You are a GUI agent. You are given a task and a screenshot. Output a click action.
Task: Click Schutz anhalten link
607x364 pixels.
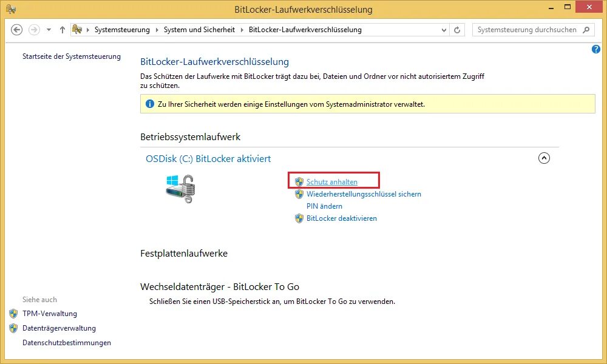pos(332,182)
